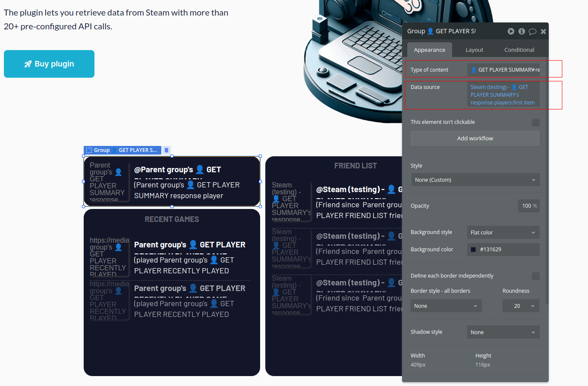
Task: Click the FRIEND LIST heading text
Action: 355,166
